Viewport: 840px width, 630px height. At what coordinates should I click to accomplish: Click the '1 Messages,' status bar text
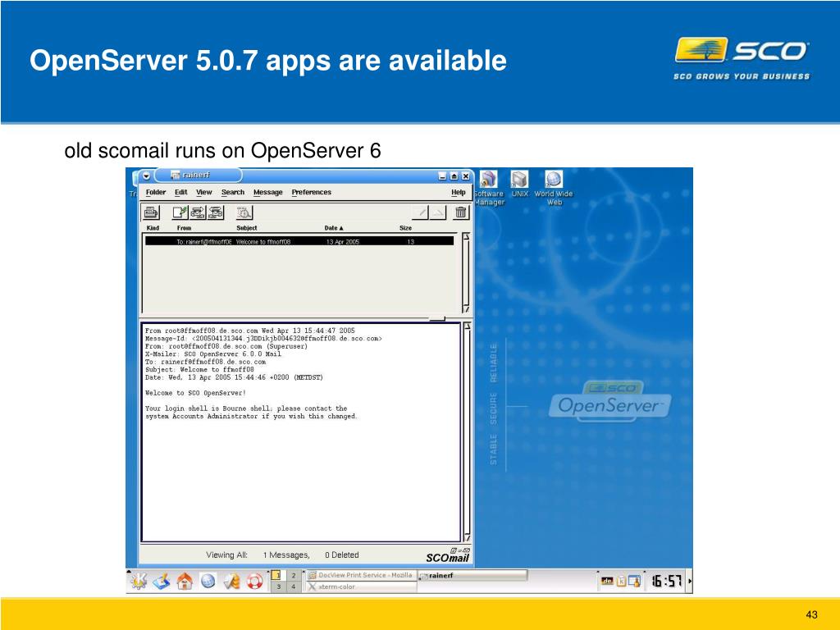point(286,555)
